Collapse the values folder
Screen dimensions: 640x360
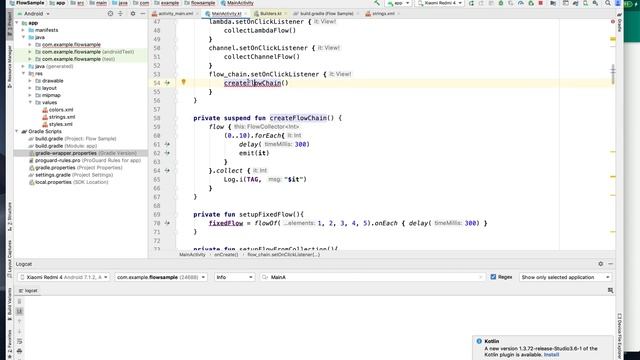30,102
